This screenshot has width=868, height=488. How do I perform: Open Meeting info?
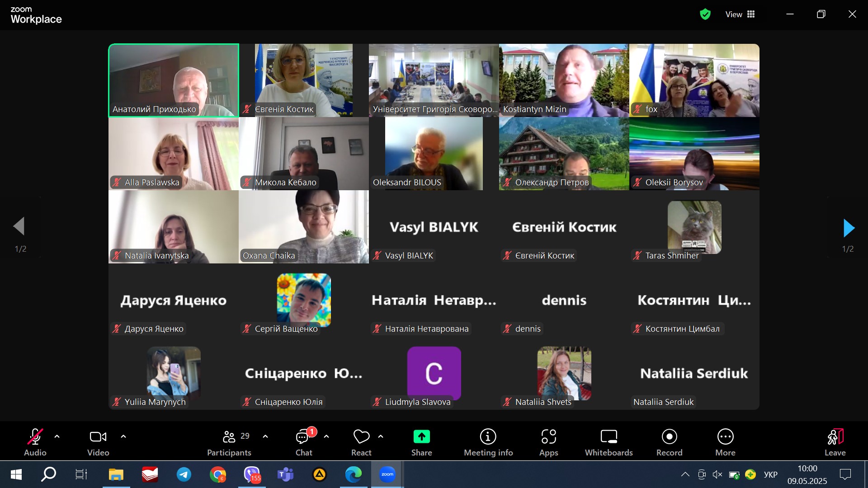click(x=488, y=442)
